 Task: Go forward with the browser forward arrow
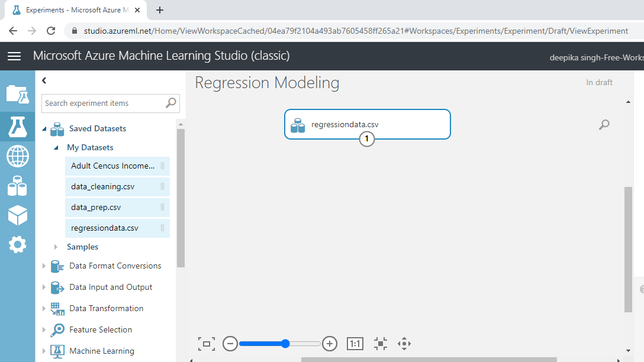(32, 31)
